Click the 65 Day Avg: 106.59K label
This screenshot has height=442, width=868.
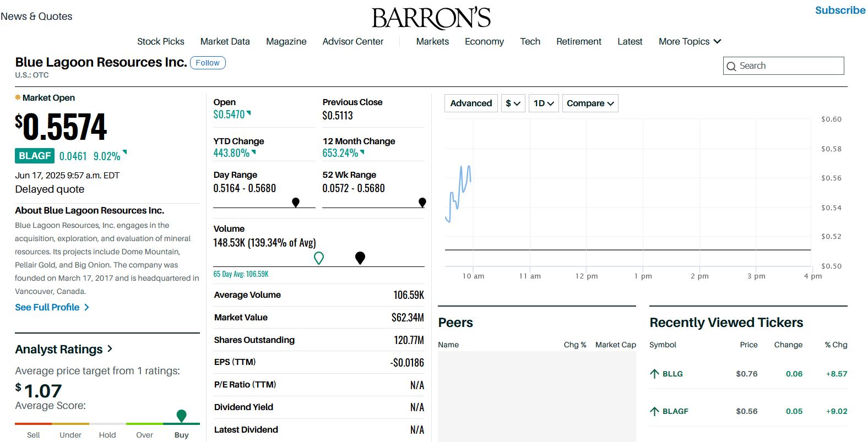click(x=241, y=274)
